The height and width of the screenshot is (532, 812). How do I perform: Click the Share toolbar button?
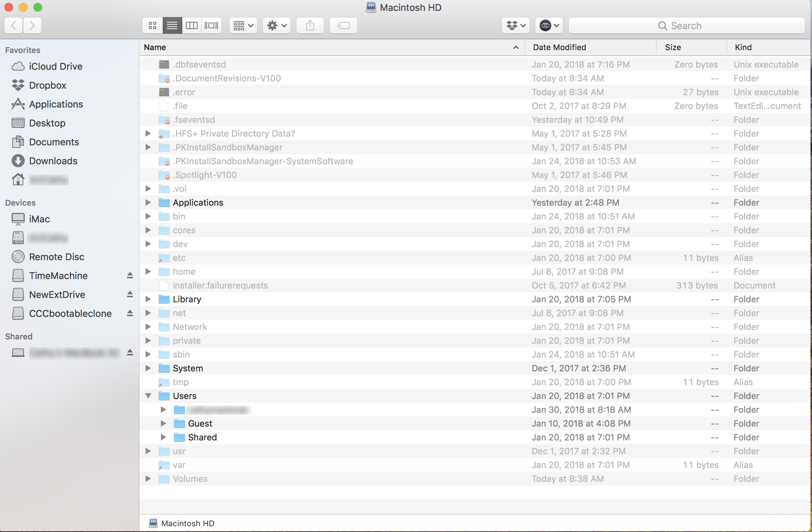(x=310, y=25)
